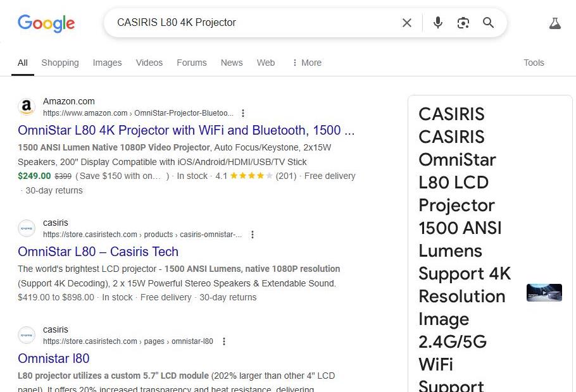Screen dimensions: 576x392
Task: Click store.casiristech.com products casiris-omnistar URL
Action: pyautogui.click(x=142, y=235)
